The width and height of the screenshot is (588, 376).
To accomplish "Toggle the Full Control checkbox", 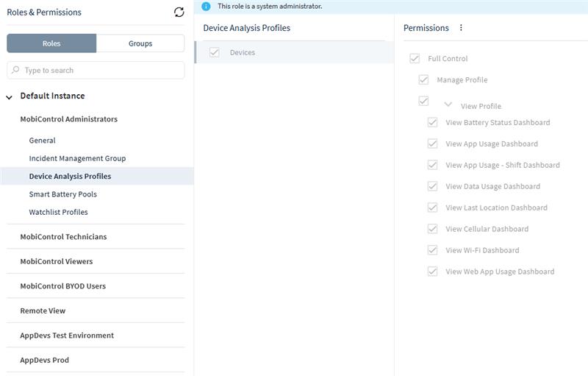I will [415, 59].
